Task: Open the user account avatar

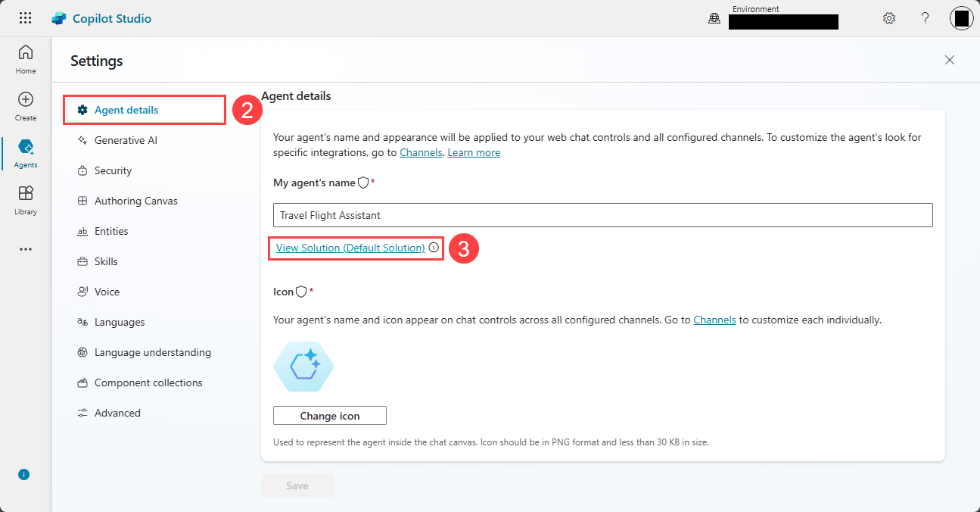Action: pyautogui.click(x=961, y=18)
